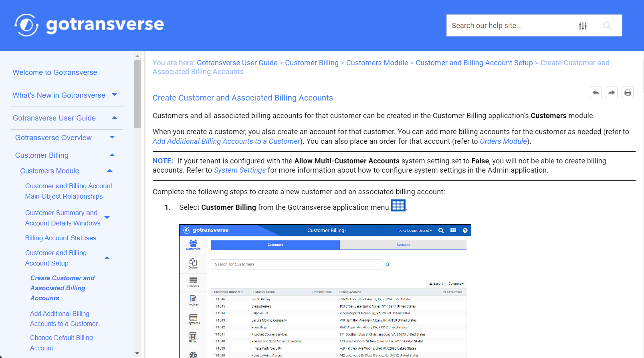Click the sidebar scrollbar thumb
Viewport: 644px width, 358px height.
click(x=137, y=94)
